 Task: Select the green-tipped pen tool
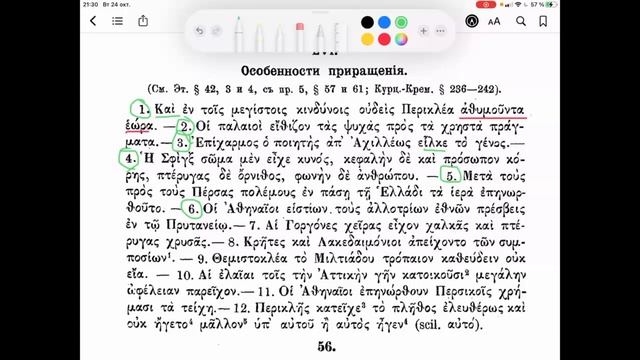point(239,34)
